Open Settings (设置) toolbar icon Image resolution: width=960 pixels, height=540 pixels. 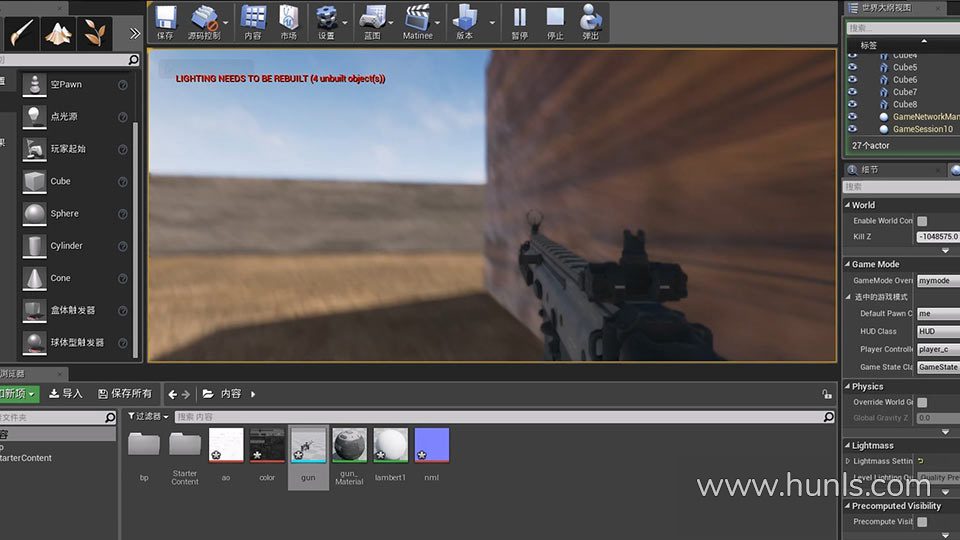(x=326, y=22)
